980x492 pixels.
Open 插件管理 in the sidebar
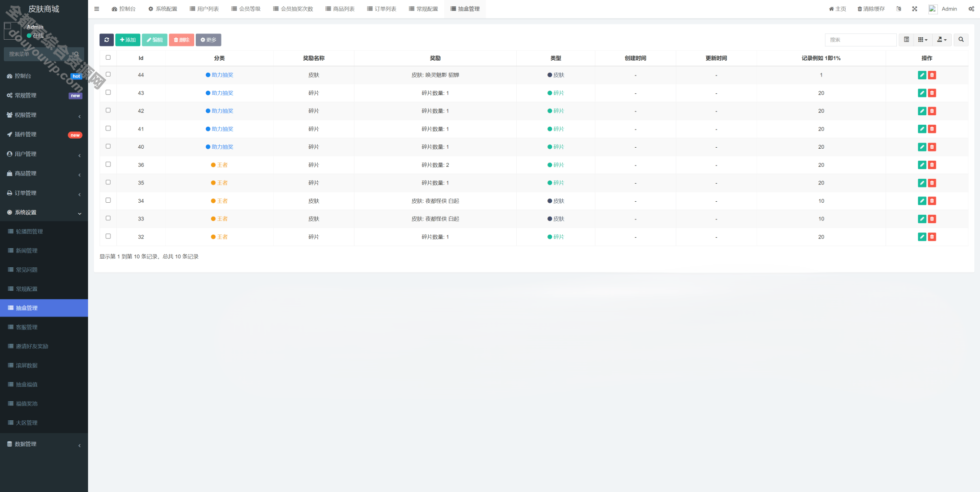[44, 135]
